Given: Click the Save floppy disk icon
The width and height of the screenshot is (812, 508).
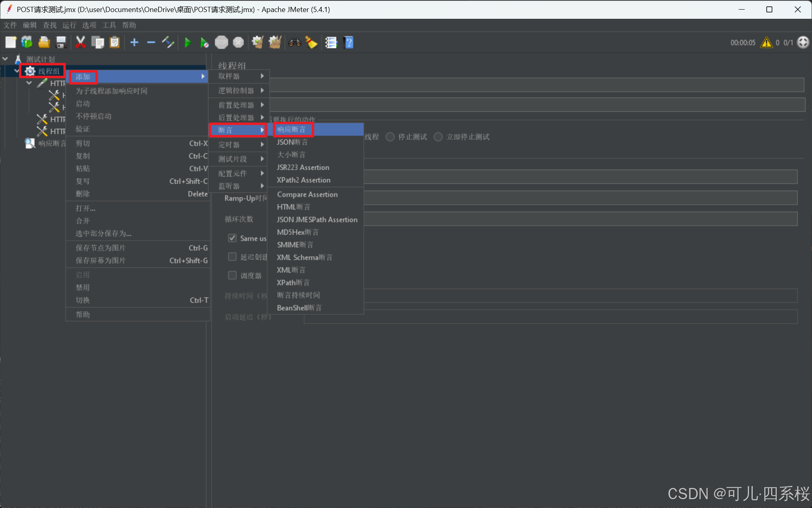Looking at the screenshot, I should (61, 42).
